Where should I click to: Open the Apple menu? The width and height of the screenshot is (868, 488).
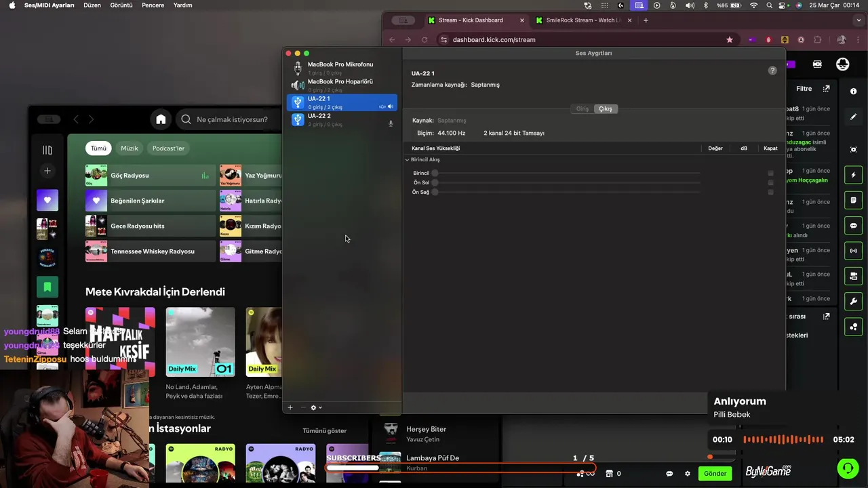coord(12,5)
